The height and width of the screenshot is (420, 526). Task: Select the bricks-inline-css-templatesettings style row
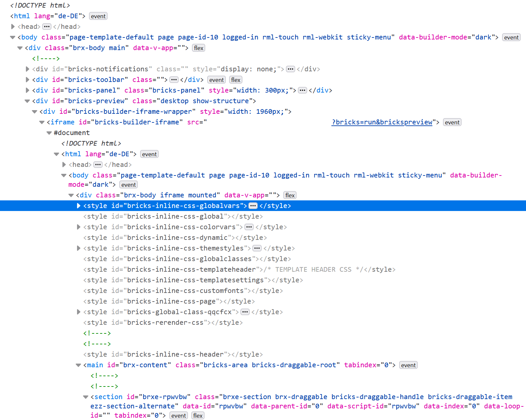[263, 280]
